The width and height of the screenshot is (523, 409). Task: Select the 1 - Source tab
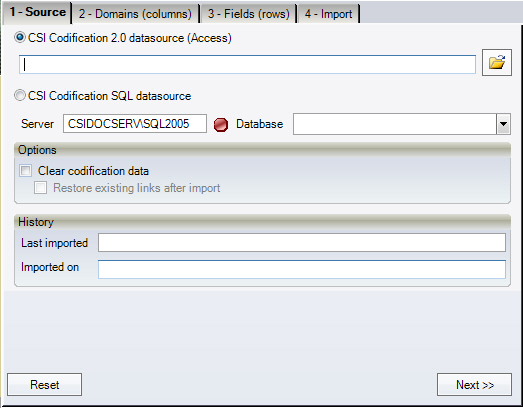coord(37,12)
